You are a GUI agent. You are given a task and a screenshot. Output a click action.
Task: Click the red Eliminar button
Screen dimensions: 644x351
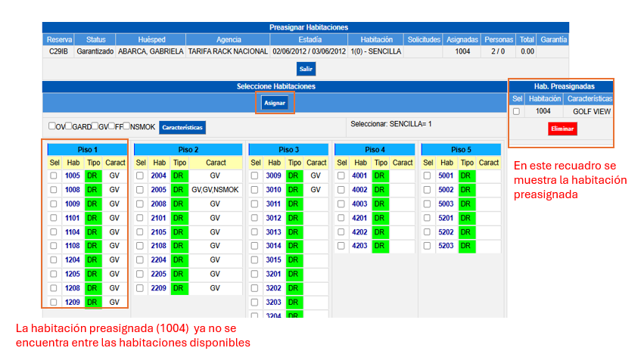(x=562, y=129)
